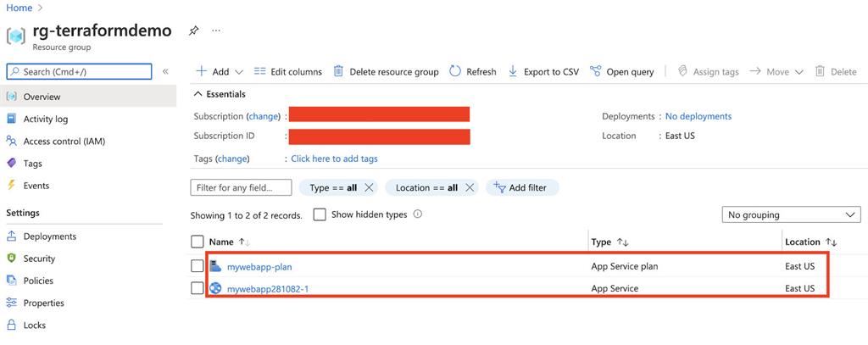Click the Policies icon
Image resolution: width=868 pixels, height=345 pixels.
11,281
